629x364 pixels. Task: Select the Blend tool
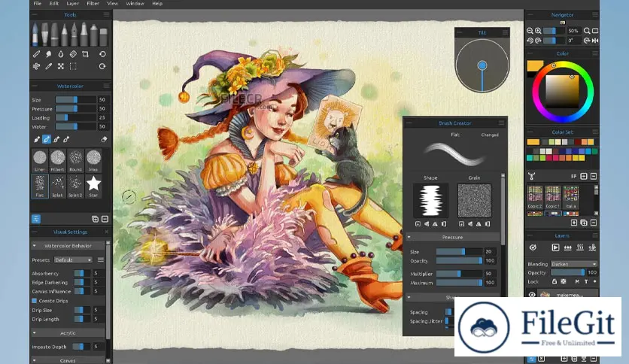point(36,53)
